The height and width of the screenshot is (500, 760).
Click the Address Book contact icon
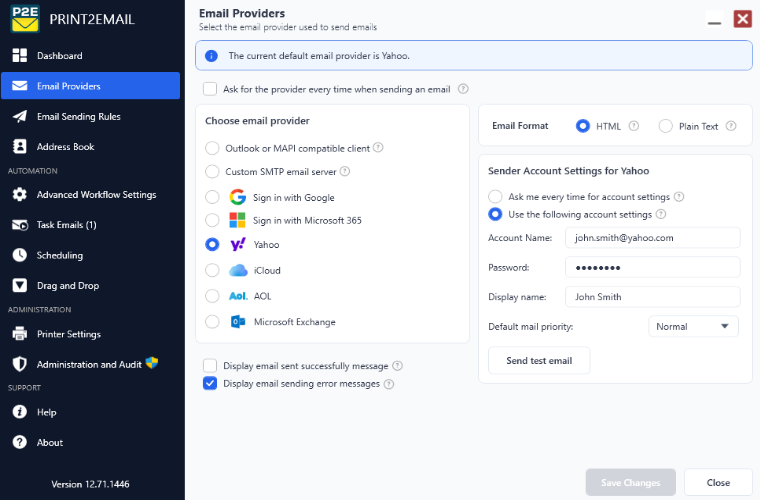tap(20, 146)
